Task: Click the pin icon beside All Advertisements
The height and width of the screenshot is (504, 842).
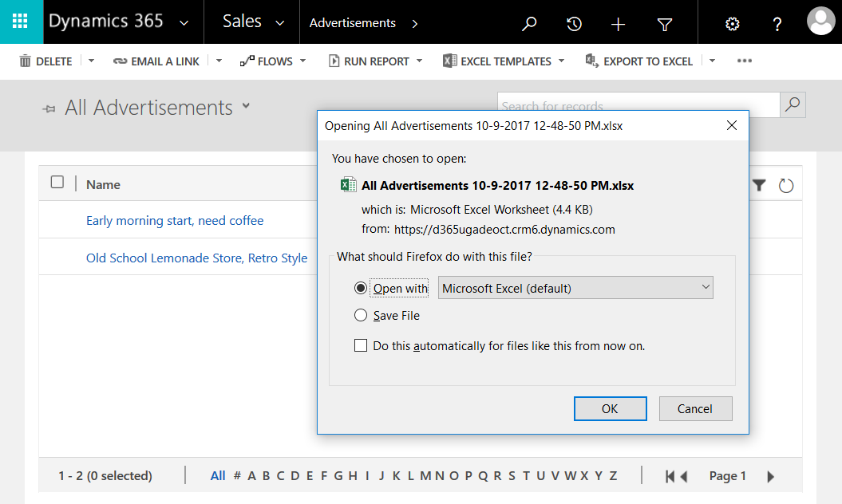Action: pos(49,109)
